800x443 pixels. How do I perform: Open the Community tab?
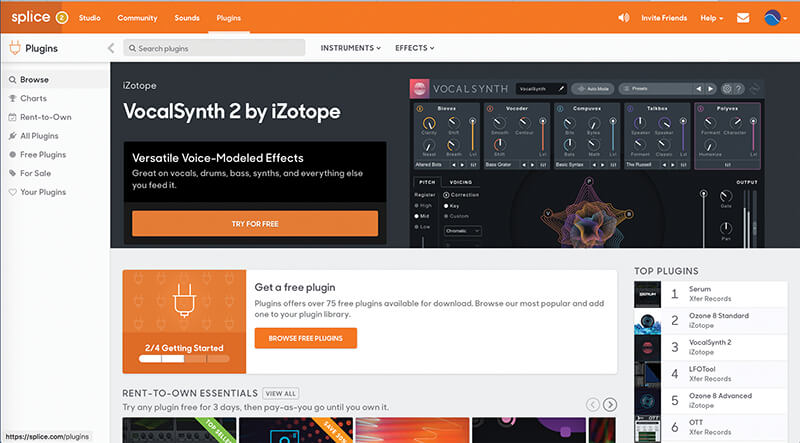point(137,18)
